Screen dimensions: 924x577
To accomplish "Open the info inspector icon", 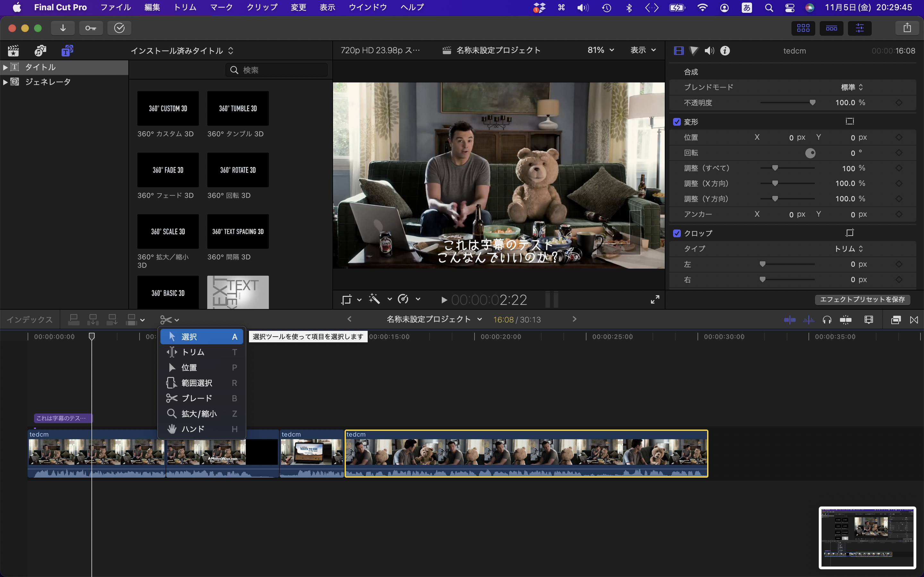I will [x=725, y=50].
